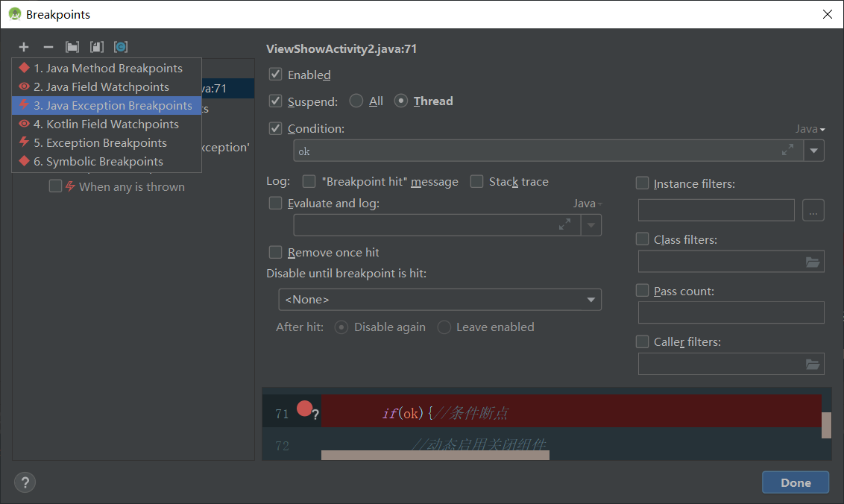The image size is (844, 504).
Task: Click the Kotlin Field Watchpoints eye icon
Action: 24,123
